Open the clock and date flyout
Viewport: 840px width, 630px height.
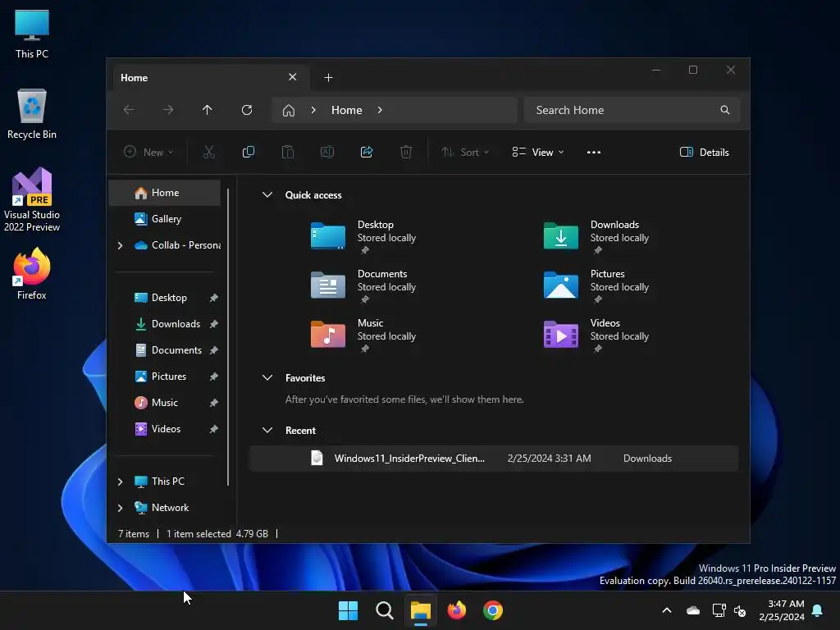tap(782, 610)
